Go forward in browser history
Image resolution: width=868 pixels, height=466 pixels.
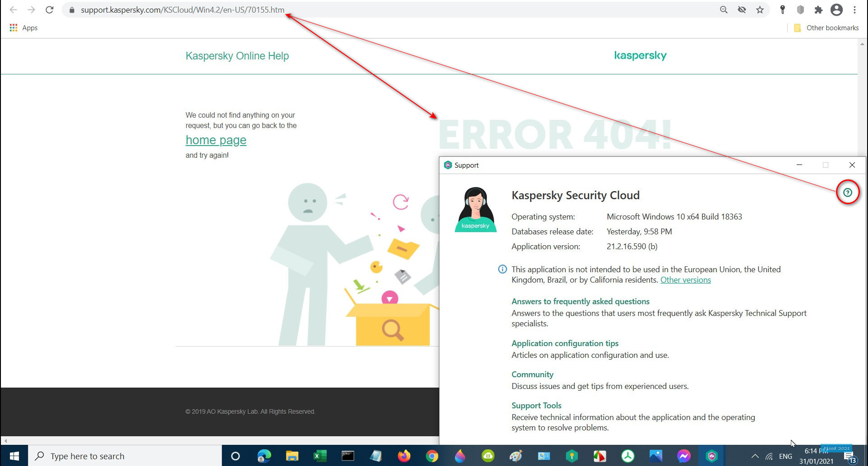pyautogui.click(x=31, y=9)
